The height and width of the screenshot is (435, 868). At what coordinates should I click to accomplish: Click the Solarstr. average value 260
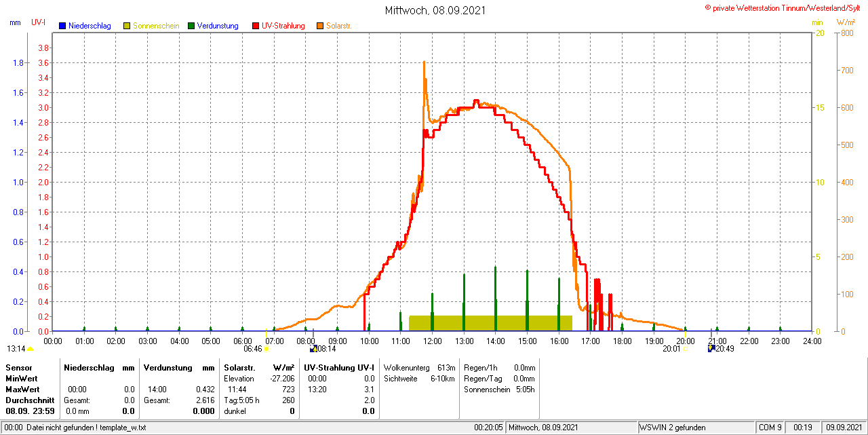pyautogui.click(x=288, y=400)
